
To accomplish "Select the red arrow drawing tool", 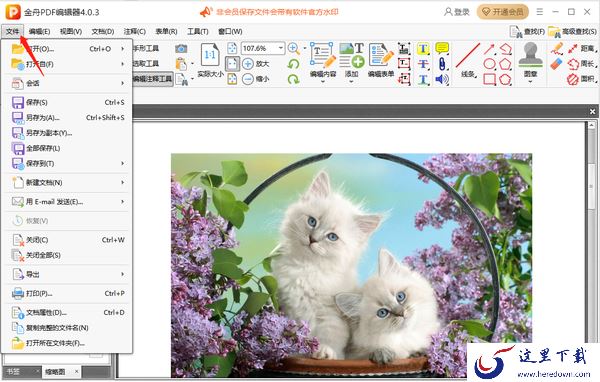I will point(489,49).
